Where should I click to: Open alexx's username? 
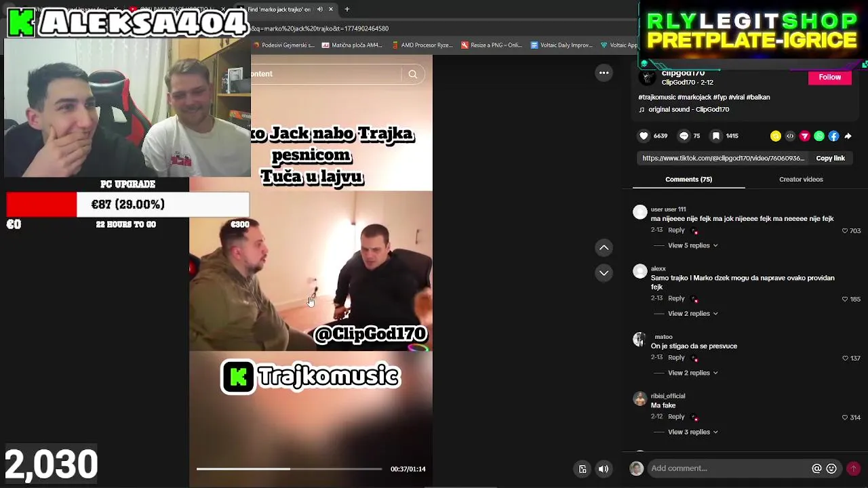pyautogui.click(x=658, y=269)
